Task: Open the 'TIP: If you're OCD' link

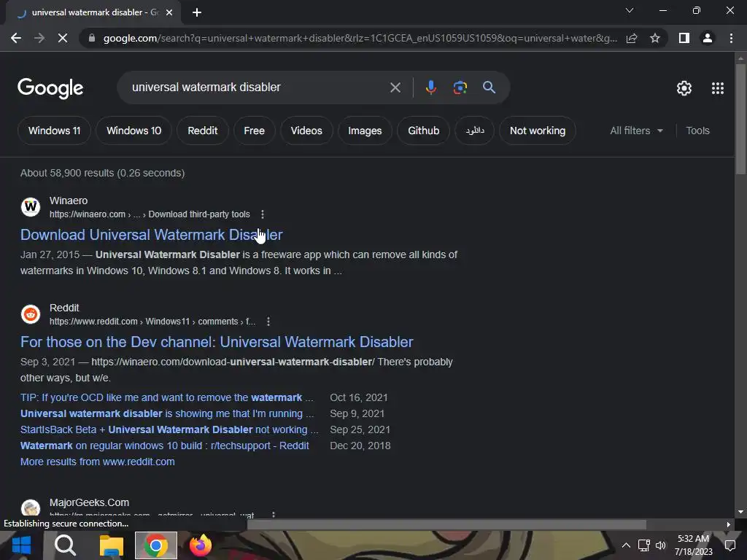Action: coord(167,397)
